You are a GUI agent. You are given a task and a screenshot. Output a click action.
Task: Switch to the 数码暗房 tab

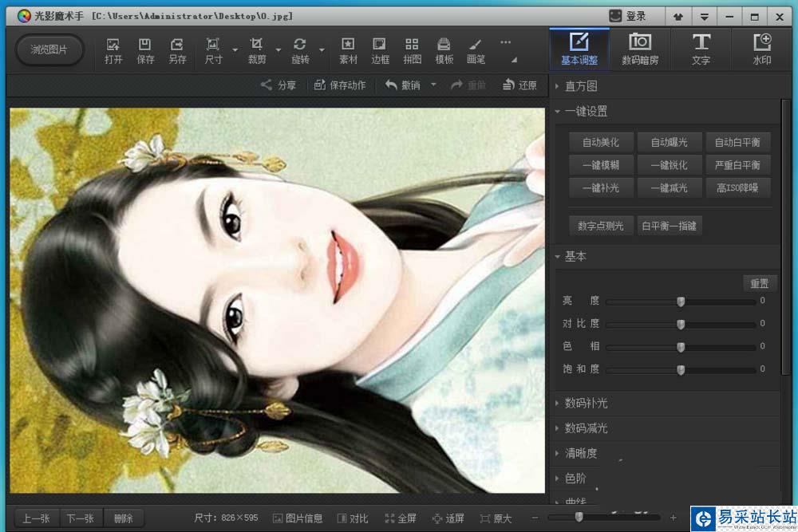[640, 49]
